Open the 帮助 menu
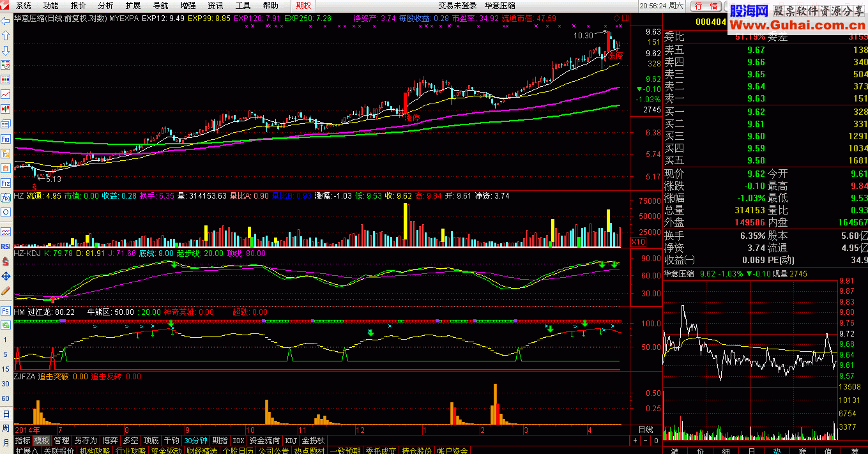Viewport: 868px width, 454px height. point(270,5)
